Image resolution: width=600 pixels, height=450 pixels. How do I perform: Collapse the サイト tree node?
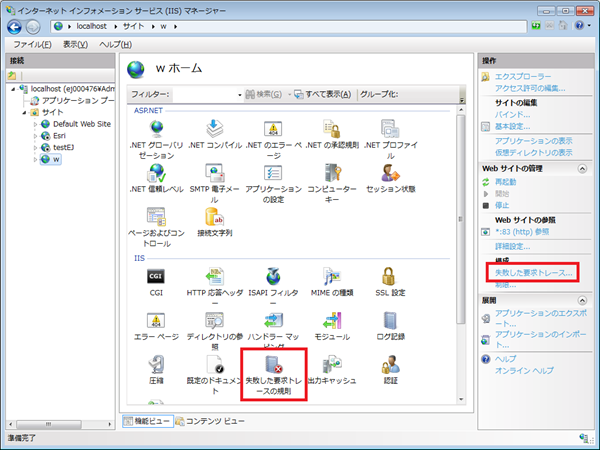(24, 112)
